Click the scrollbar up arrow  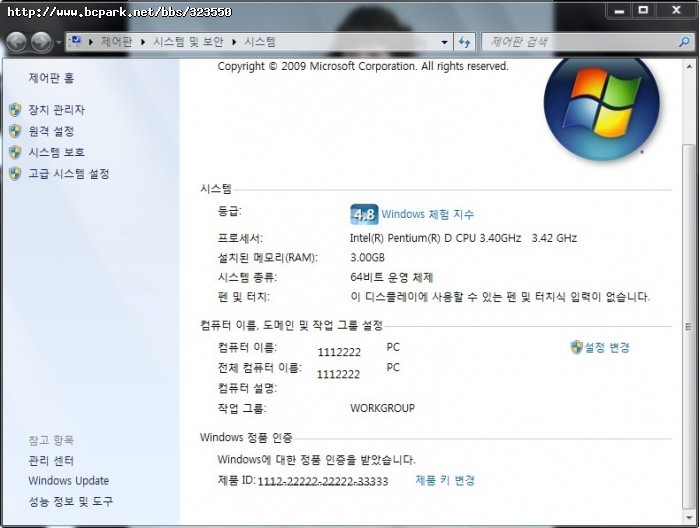click(689, 67)
